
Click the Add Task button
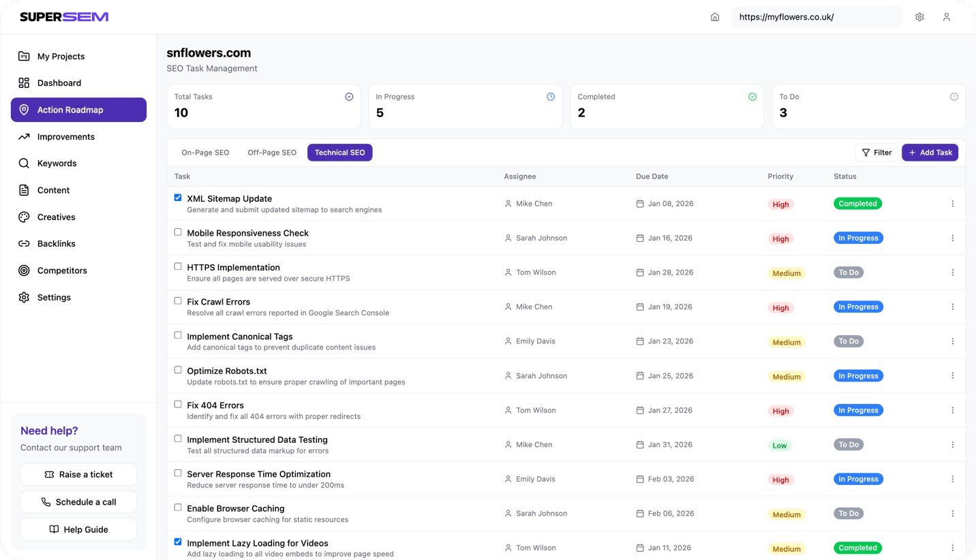pyautogui.click(x=930, y=152)
